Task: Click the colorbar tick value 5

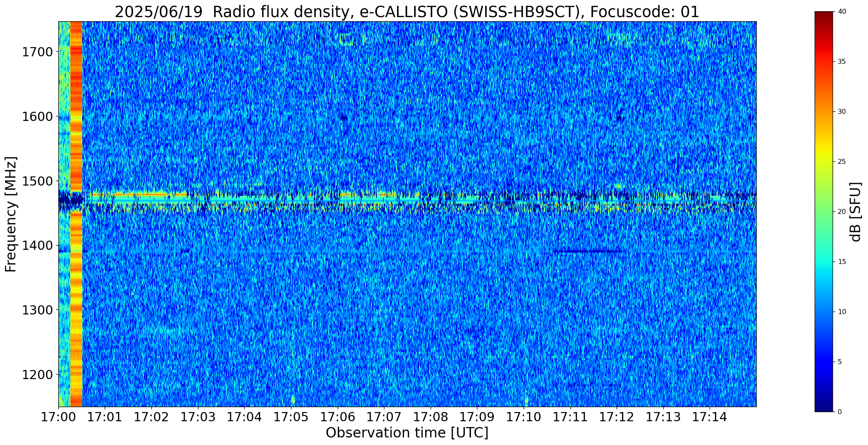Action: (840, 362)
